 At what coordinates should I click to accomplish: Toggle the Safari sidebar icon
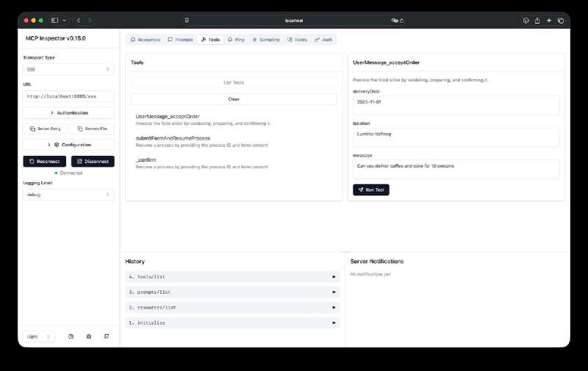[54, 21]
